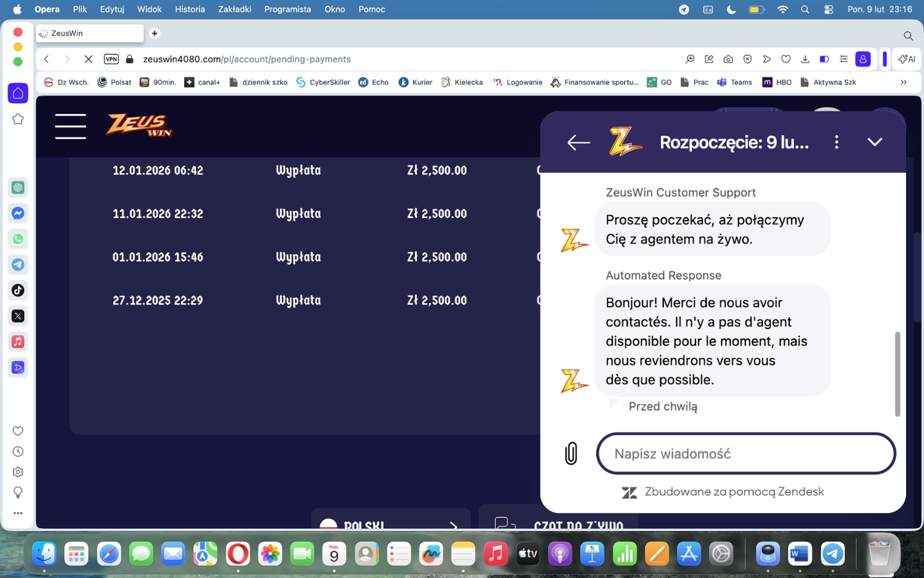Open the ZeusWin hamburger menu
The image size is (924, 578).
click(70, 126)
